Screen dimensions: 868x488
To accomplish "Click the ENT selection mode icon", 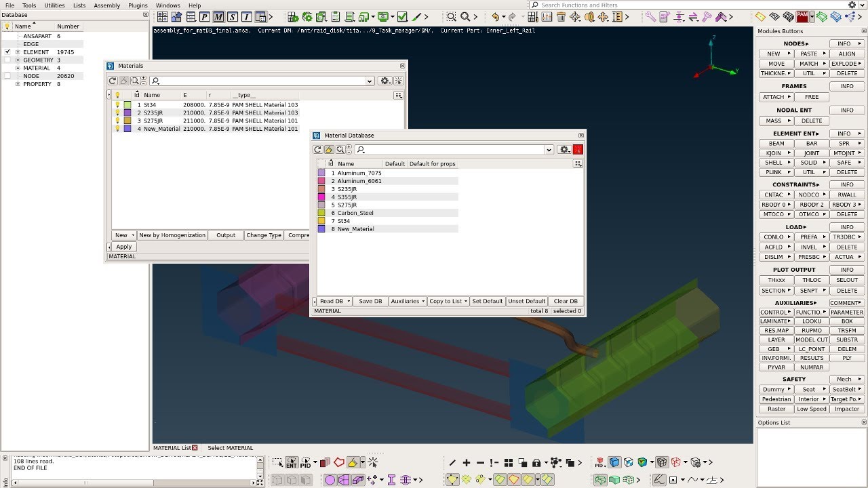I will click(292, 463).
